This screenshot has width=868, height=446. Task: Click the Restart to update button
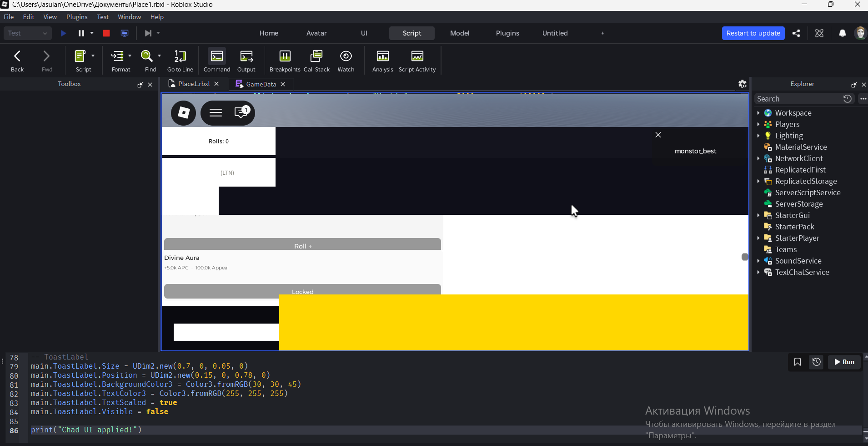(x=753, y=33)
